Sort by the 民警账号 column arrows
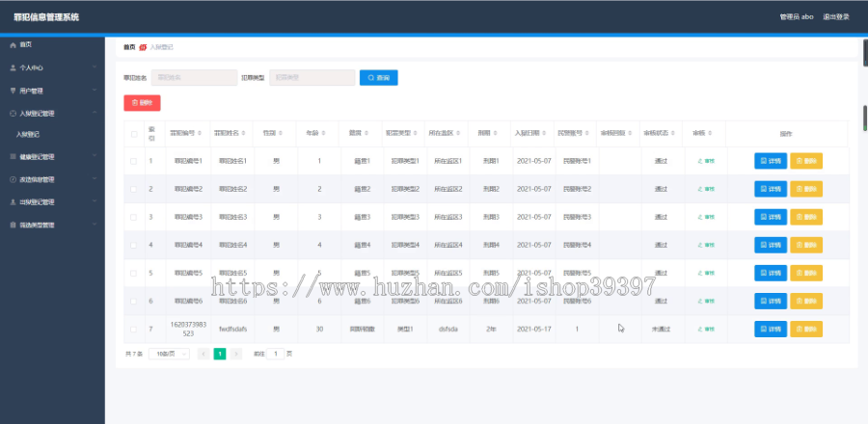The image size is (868, 424). [587, 133]
